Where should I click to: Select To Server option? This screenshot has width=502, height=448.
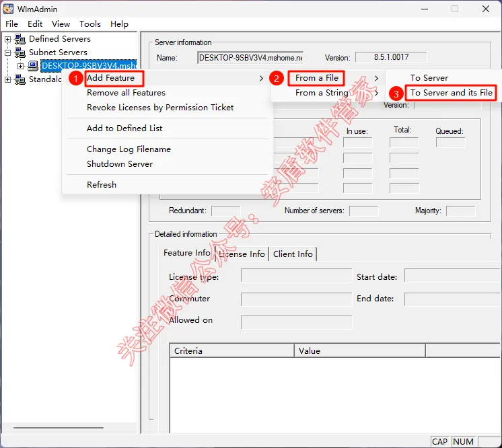tap(429, 78)
